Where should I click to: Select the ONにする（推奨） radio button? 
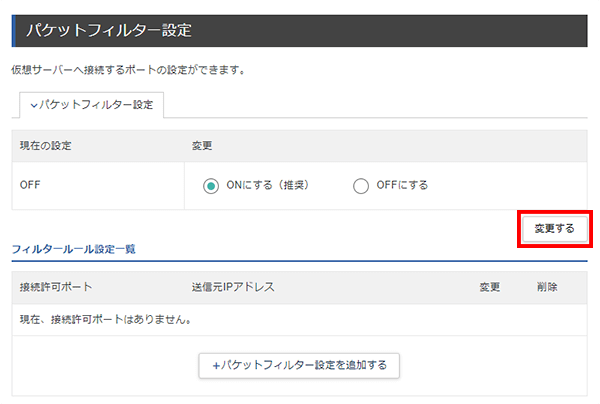[211, 186]
